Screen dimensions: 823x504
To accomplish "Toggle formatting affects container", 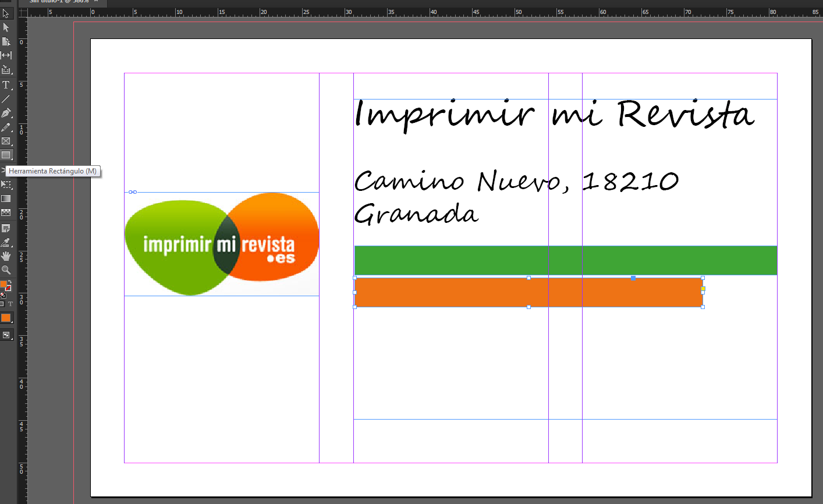I will click(x=2, y=304).
